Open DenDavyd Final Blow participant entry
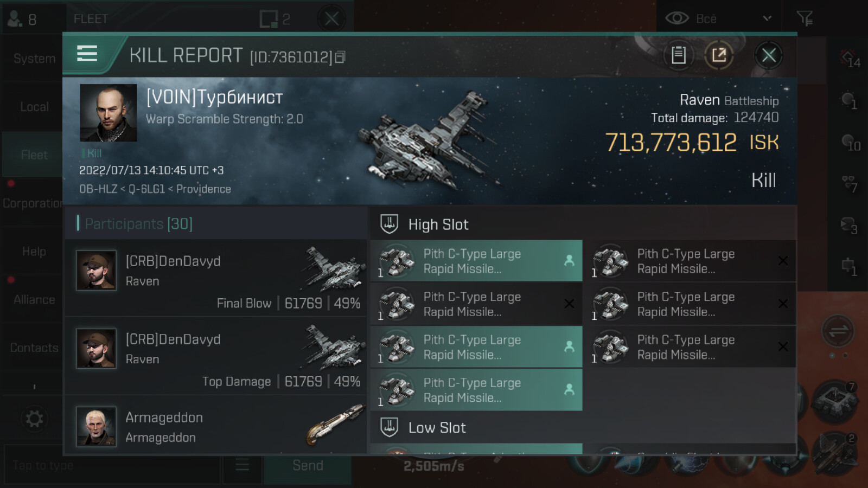Screen dimensions: 868x488 pos(216,278)
